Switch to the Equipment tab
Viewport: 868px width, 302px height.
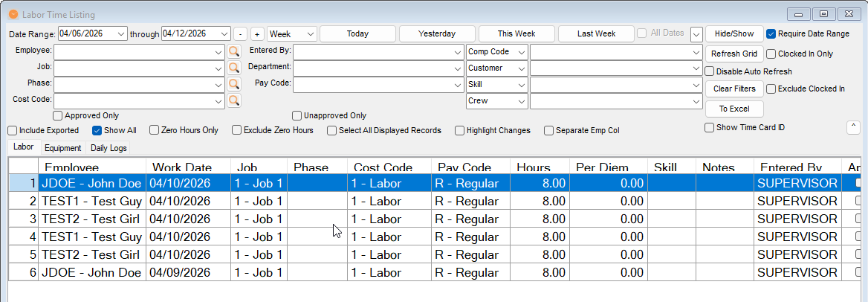pyautogui.click(x=62, y=148)
